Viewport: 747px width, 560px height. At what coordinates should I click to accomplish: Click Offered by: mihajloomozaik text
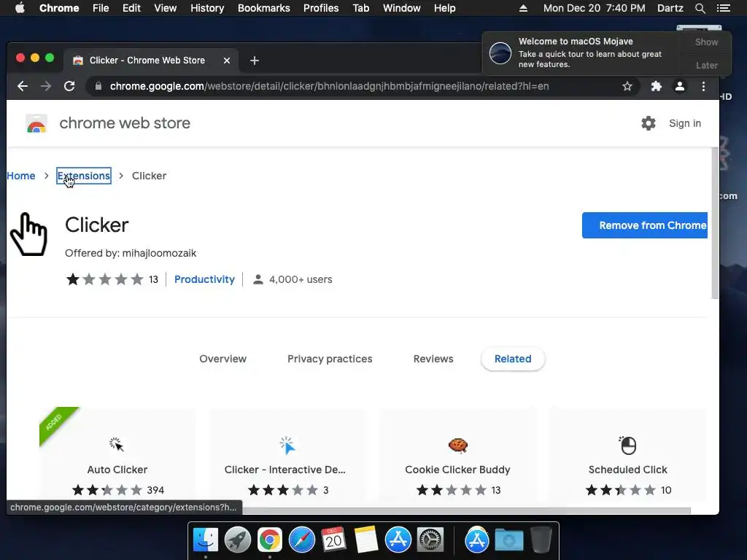click(x=131, y=253)
